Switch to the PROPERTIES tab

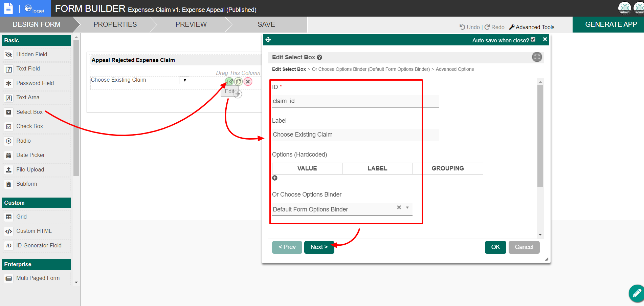[x=115, y=24]
